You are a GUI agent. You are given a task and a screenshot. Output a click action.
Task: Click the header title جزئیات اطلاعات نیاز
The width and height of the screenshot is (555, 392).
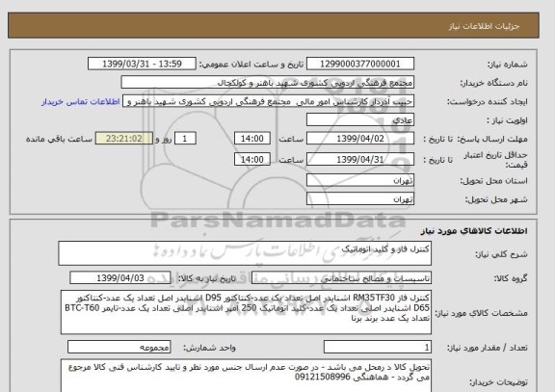tap(484, 26)
